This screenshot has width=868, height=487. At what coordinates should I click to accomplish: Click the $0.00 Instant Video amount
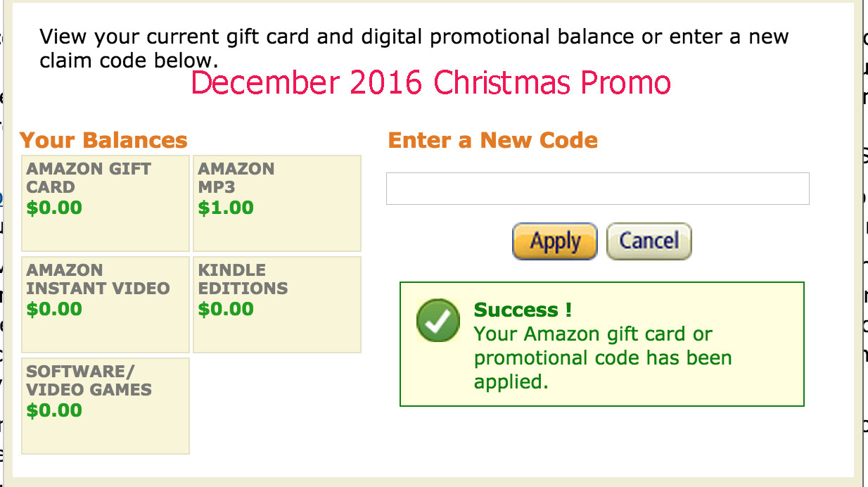(54, 310)
